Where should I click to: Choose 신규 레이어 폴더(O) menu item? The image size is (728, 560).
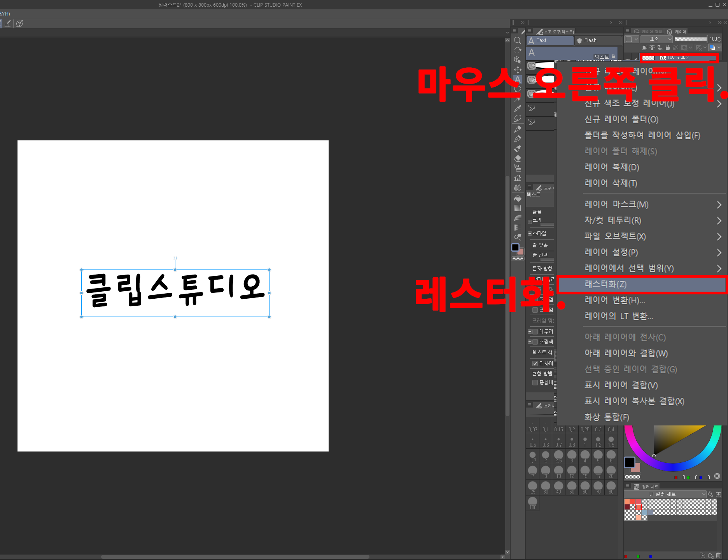(642, 119)
